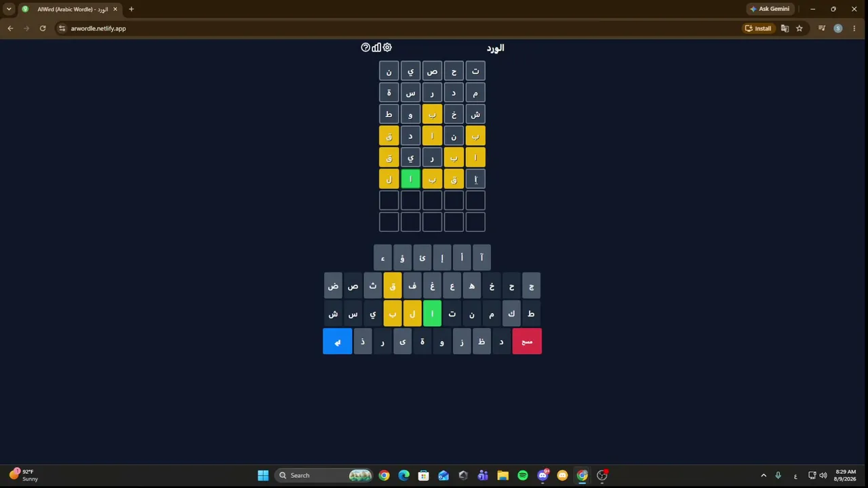The height and width of the screenshot is (488, 868).
Task: Open the settings gear icon in game header
Action: 387,47
